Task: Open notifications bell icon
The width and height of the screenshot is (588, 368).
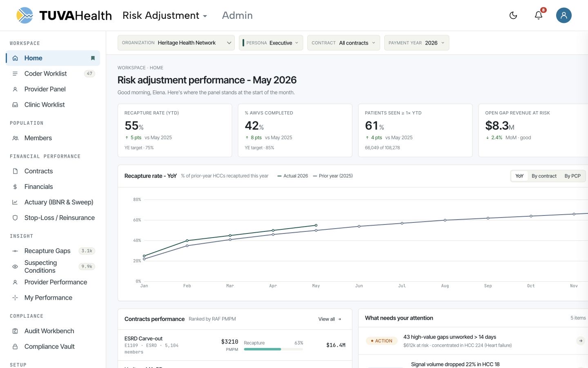Action: pos(539,16)
